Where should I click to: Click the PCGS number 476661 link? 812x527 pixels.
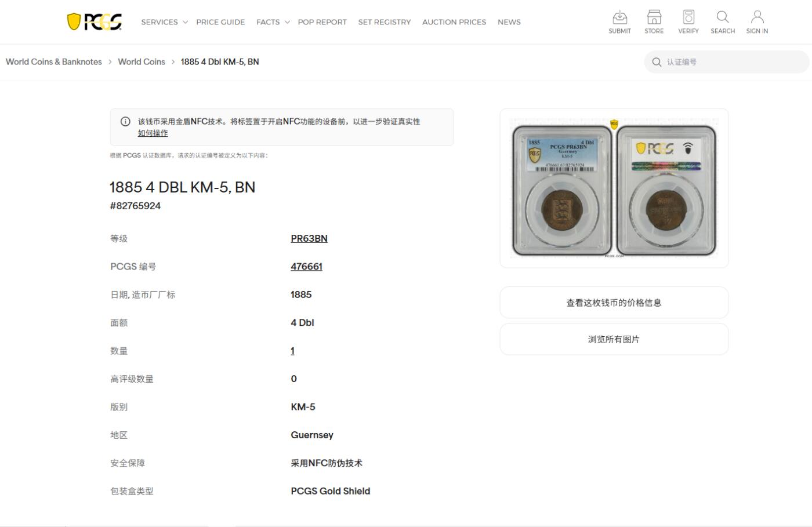(x=307, y=266)
